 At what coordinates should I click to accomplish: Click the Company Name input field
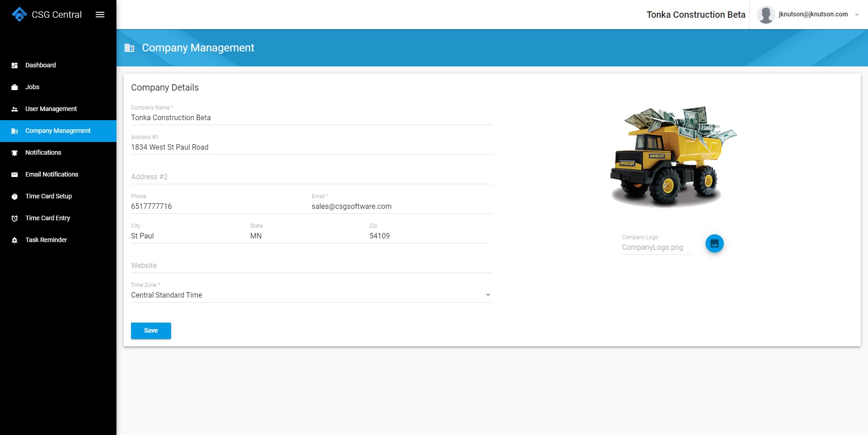312,118
